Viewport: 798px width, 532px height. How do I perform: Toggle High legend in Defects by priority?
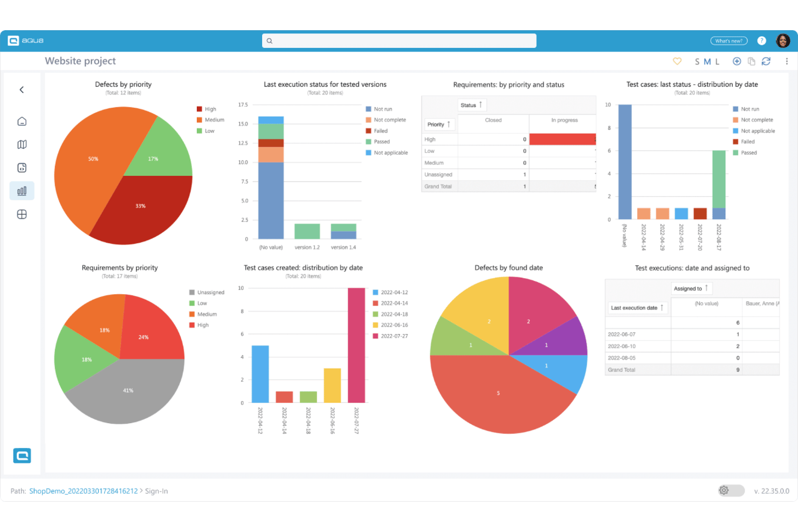point(207,109)
